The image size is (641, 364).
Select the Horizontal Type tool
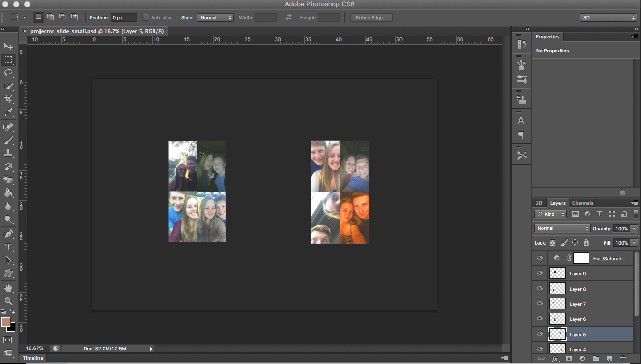click(8, 247)
